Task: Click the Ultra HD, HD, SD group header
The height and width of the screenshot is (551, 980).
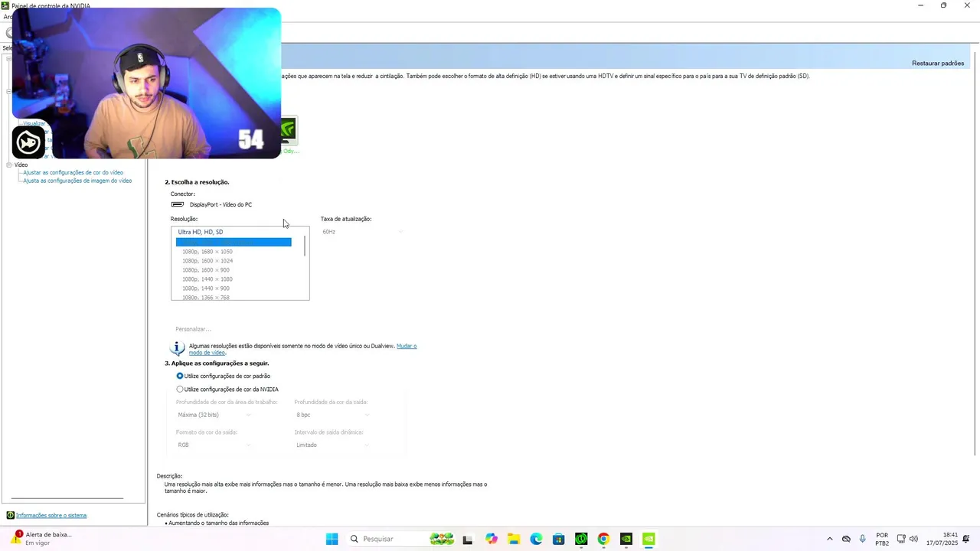Action: [201, 232]
